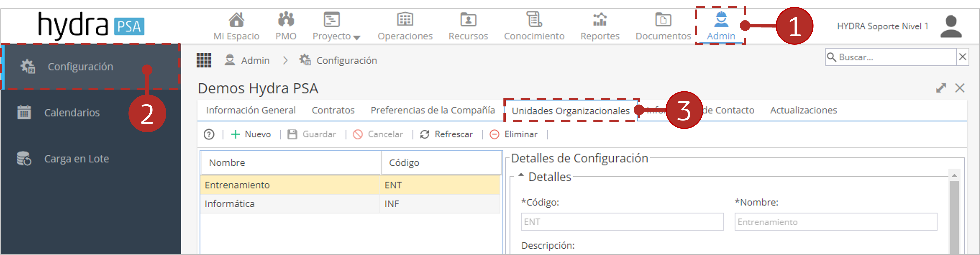
Task: Click the scrollbar up arrow
Action: point(954,175)
